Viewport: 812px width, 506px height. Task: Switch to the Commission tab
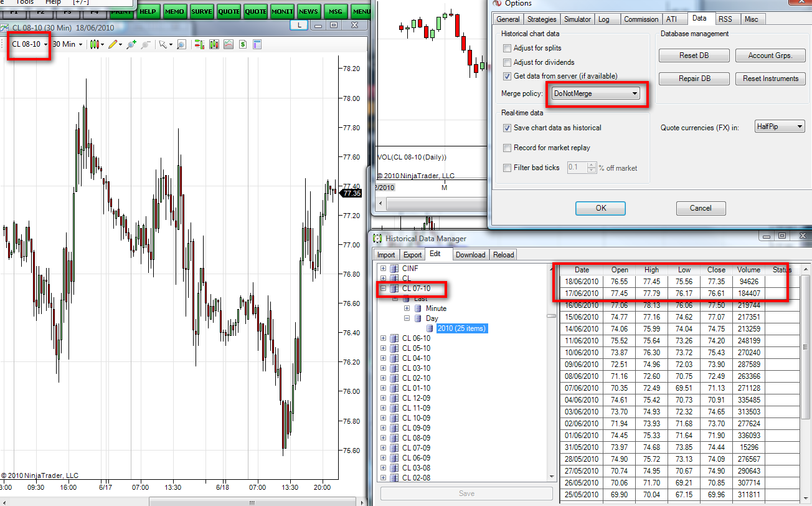click(641, 19)
